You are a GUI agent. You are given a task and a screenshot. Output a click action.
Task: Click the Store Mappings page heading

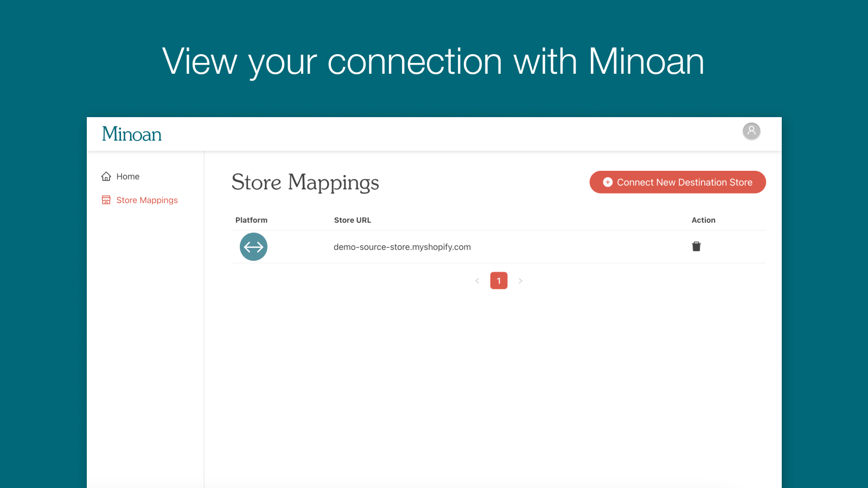305,183
